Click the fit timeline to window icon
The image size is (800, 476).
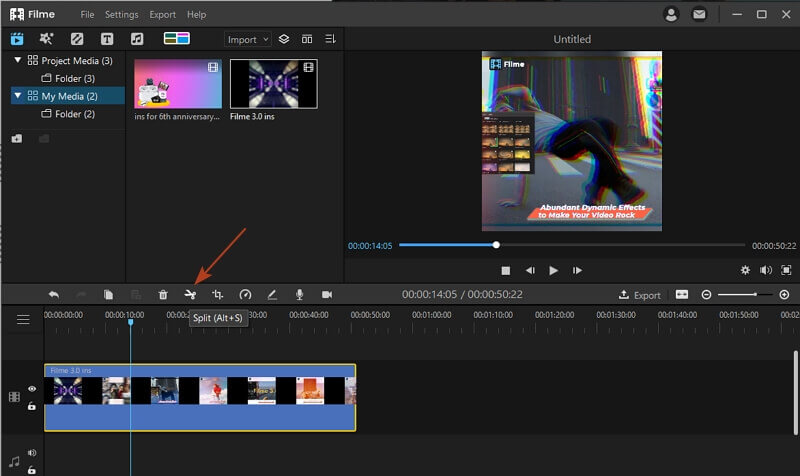(x=682, y=294)
